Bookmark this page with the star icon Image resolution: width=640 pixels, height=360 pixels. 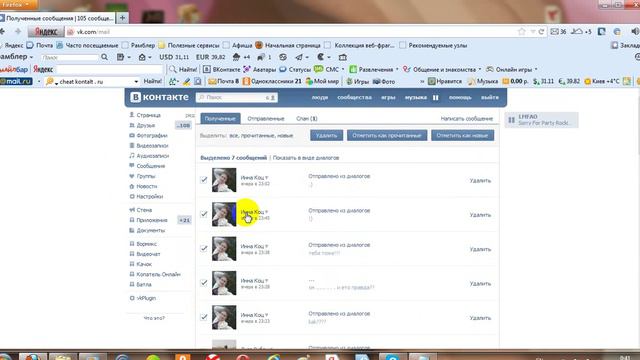point(521,31)
